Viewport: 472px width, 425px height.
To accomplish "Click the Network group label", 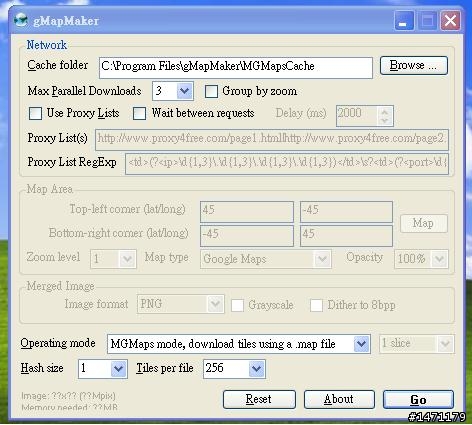I will [47, 45].
